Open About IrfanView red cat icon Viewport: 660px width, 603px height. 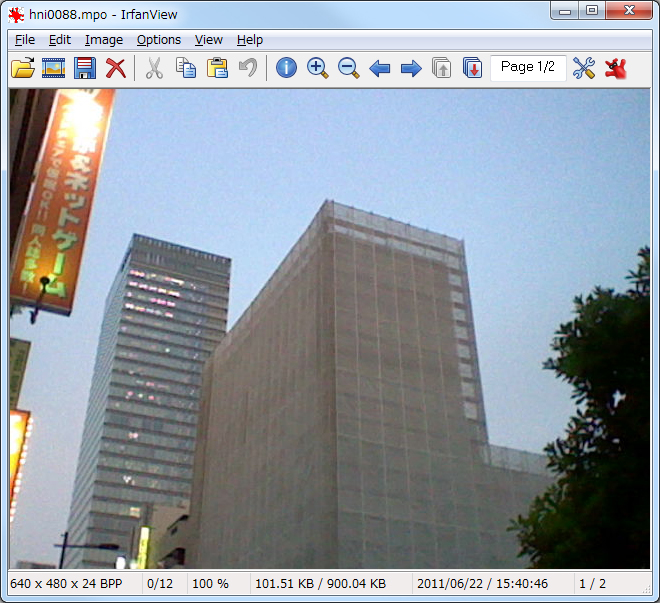click(x=615, y=68)
